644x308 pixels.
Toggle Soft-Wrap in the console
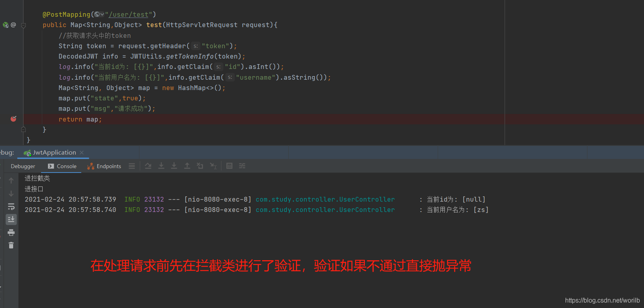[x=11, y=206]
